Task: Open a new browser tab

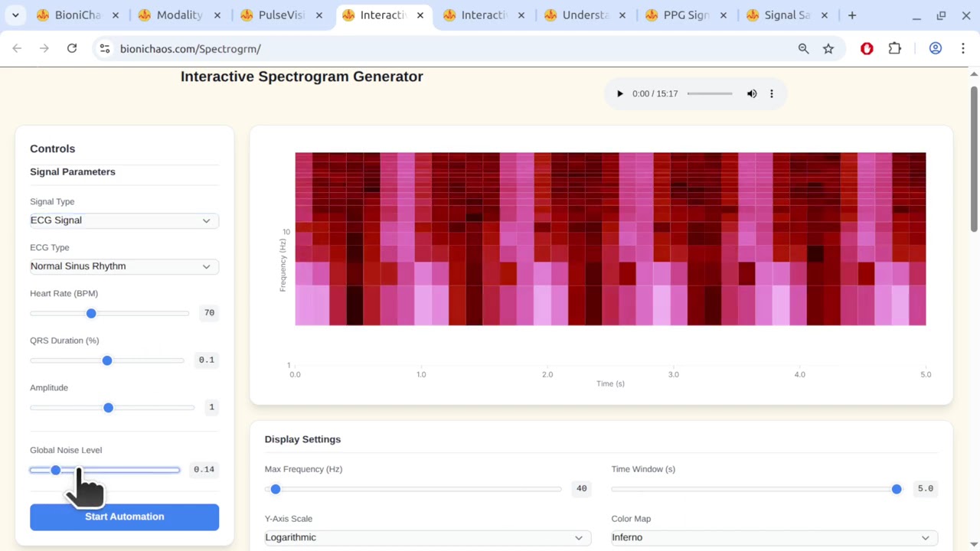Action: coord(851,15)
